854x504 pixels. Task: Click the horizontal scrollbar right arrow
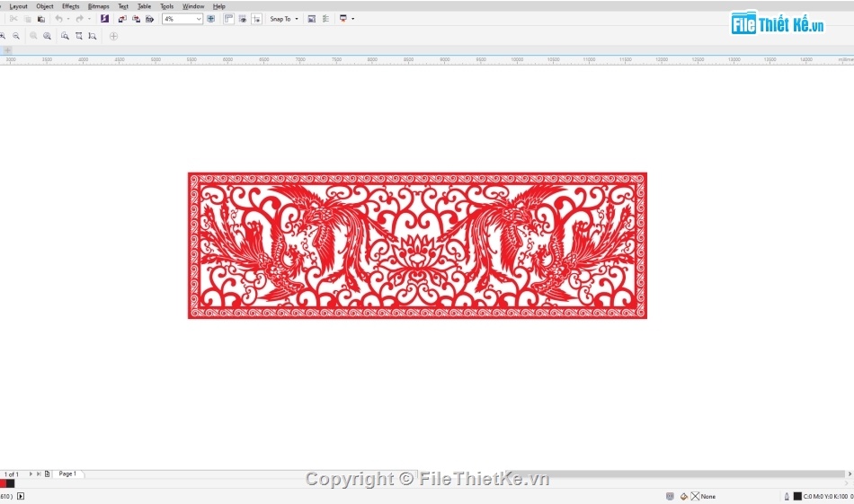tap(850, 474)
